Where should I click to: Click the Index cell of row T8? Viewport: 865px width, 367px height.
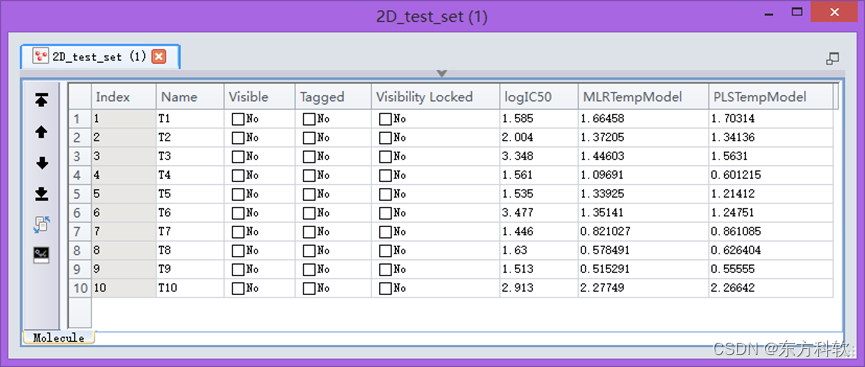coord(124,251)
